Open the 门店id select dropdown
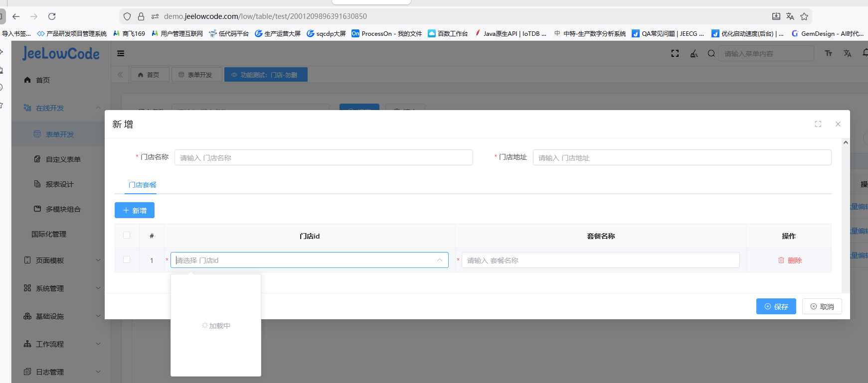This screenshot has width=868, height=383. (x=309, y=260)
